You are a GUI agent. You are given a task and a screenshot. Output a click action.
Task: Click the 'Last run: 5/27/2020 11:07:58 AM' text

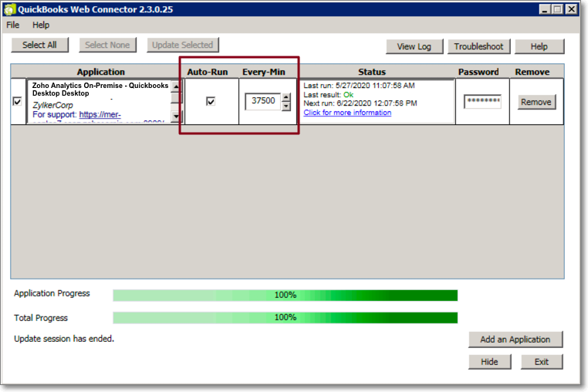pos(360,86)
